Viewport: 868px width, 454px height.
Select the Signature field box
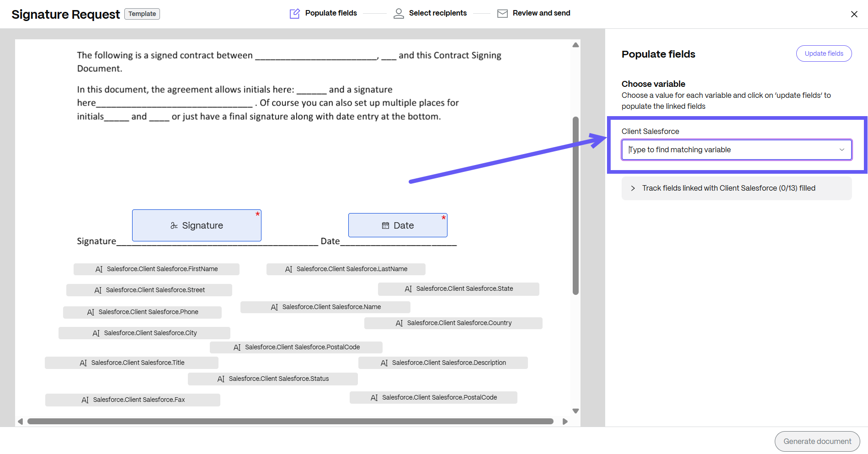tap(197, 225)
